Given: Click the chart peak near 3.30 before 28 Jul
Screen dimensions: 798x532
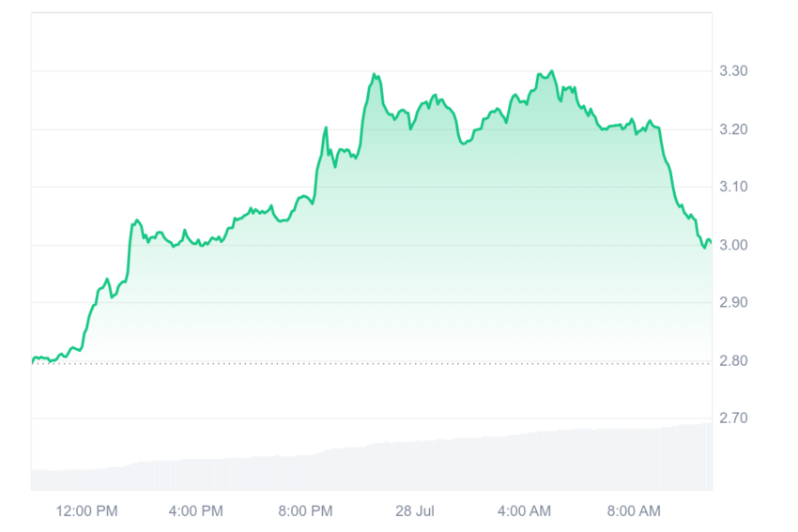Looking at the screenshot, I should 374,74.
